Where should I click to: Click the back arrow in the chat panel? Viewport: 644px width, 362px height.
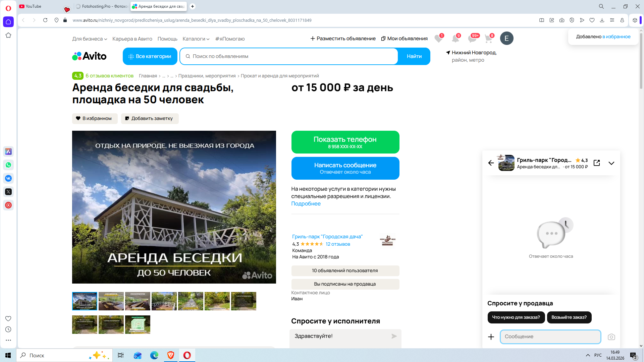click(x=491, y=163)
